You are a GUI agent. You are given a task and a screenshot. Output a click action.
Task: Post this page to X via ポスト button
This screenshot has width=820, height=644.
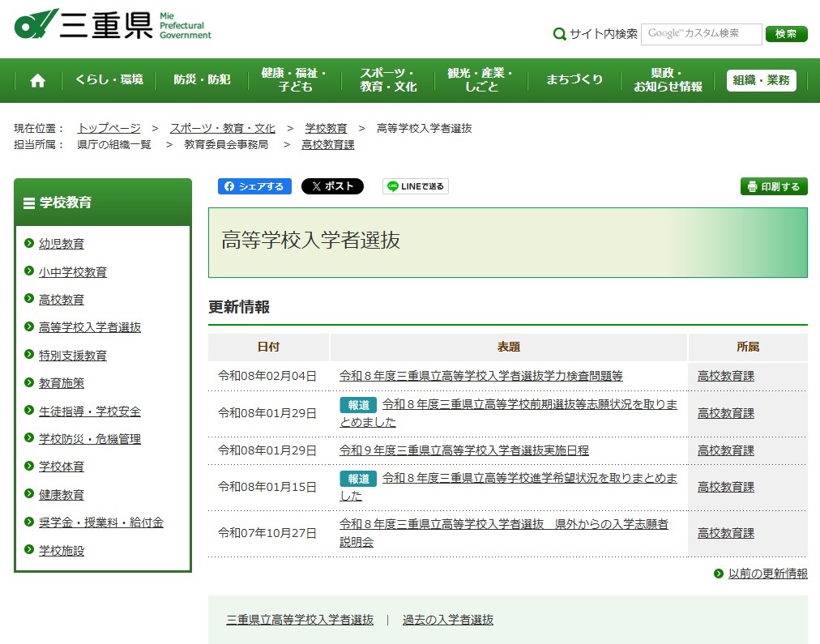pyautogui.click(x=332, y=186)
